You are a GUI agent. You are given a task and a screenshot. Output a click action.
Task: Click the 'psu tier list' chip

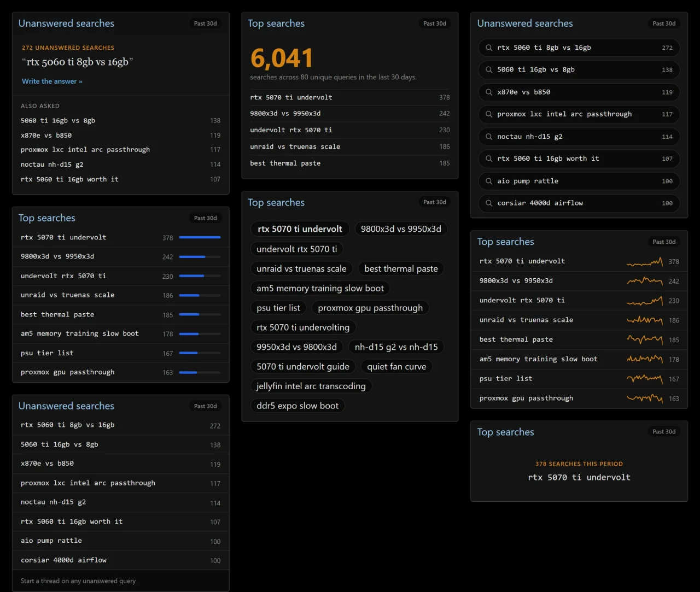(x=278, y=308)
